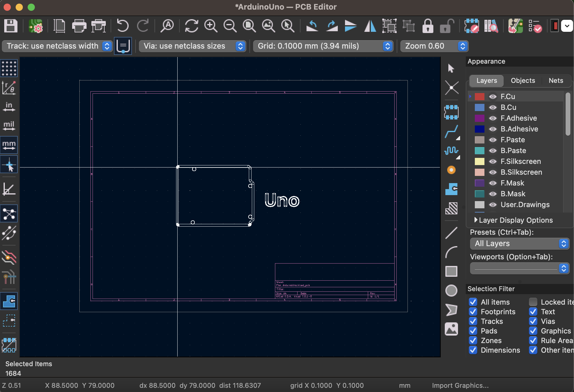Open Page Settings icon

click(59, 26)
